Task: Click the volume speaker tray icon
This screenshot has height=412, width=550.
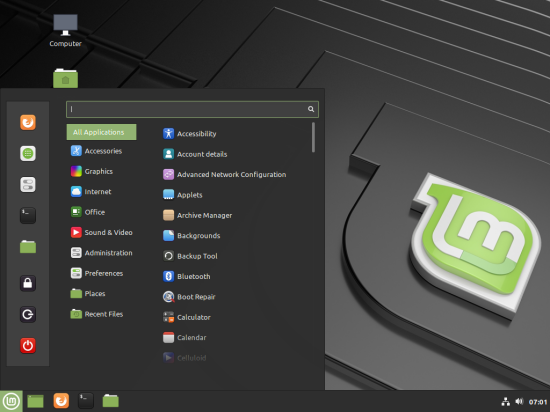Action: coord(519,401)
